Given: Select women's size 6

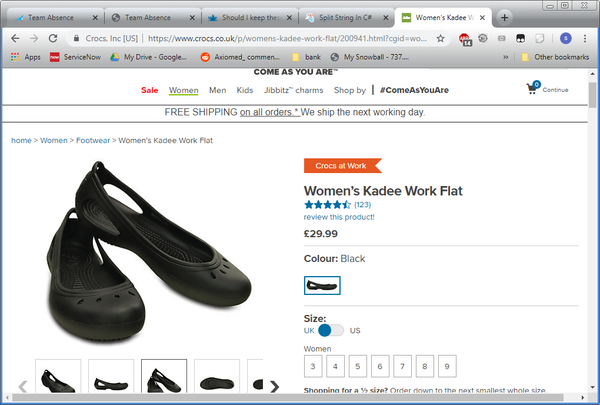Looking at the screenshot, I should (380, 366).
